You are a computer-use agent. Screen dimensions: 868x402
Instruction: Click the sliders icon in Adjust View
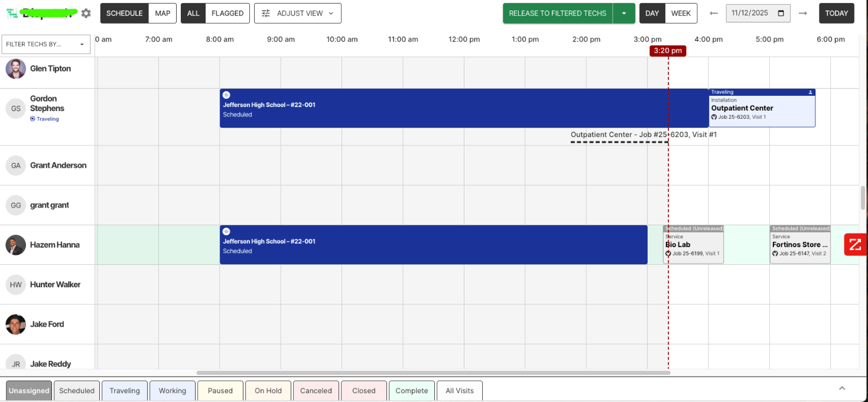coord(266,13)
